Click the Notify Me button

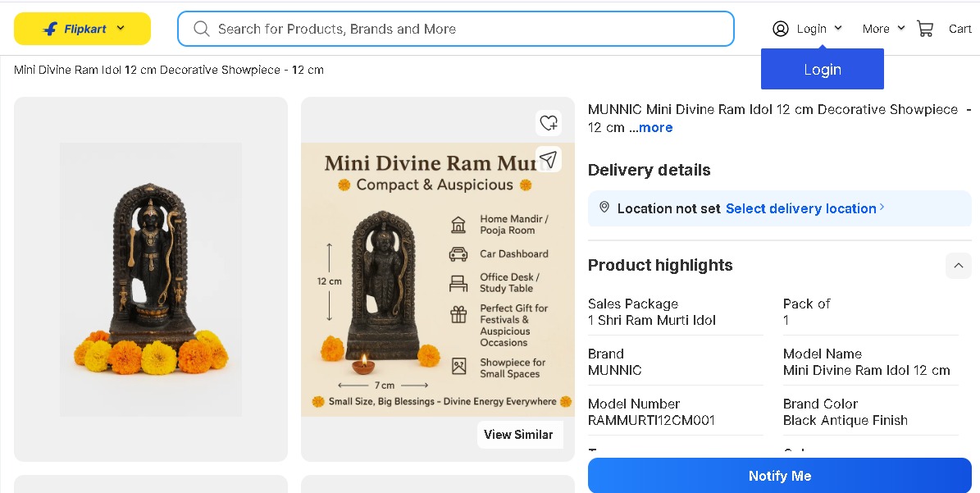(x=779, y=476)
